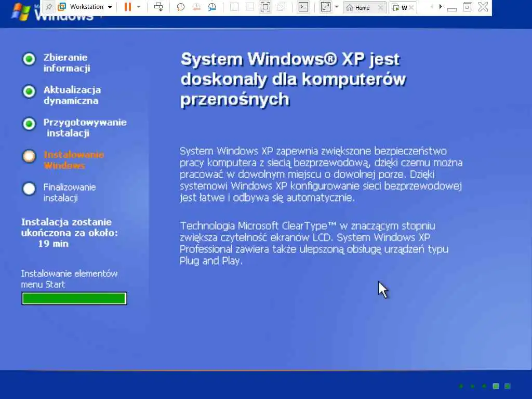Toggle the thumbnail bar view
The width and height of the screenshot is (532, 399).
click(x=250, y=7)
